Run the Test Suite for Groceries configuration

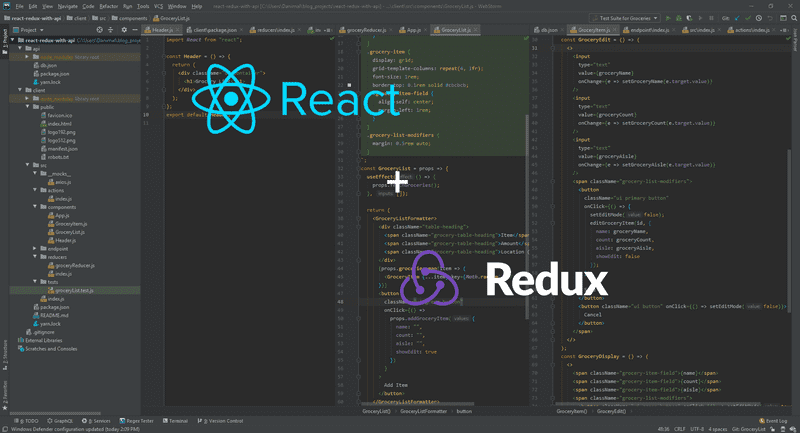click(x=668, y=18)
